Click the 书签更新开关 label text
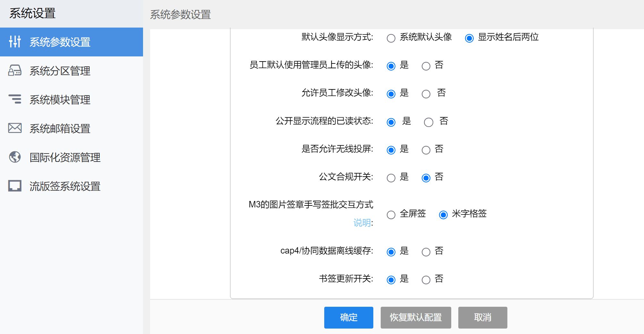 [346, 279]
